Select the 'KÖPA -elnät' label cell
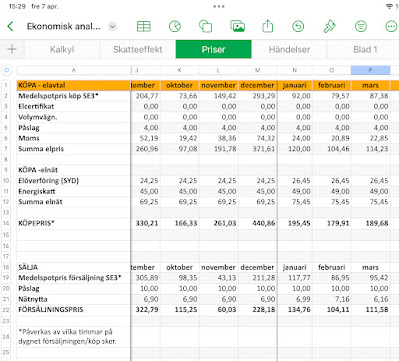Screen dimensions: 399x361 click(x=74, y=170)
